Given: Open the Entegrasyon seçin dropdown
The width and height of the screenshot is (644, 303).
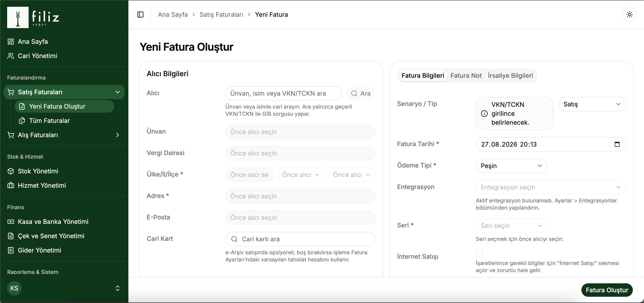Looking at the screenshot, I should click(x=551, y=187).
